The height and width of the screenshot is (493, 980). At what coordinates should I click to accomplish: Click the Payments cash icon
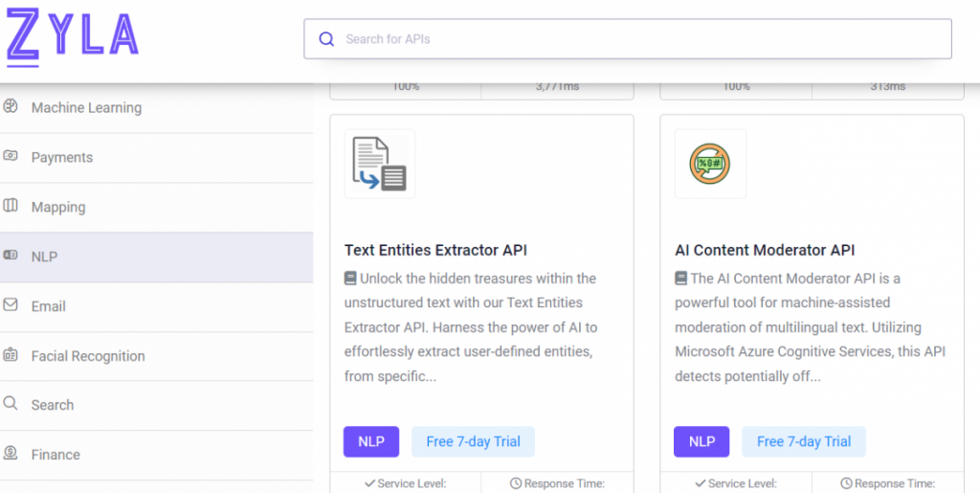[x=10, y=156]
